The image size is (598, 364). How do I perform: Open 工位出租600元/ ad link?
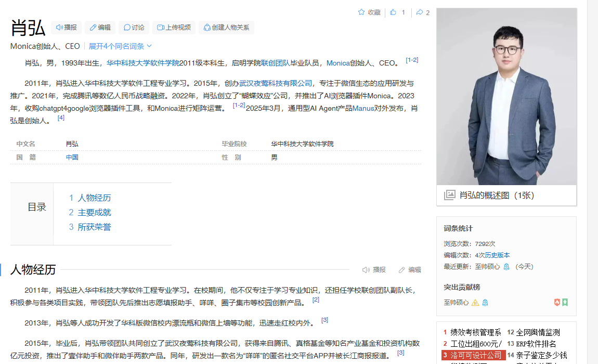coord(476,344)
